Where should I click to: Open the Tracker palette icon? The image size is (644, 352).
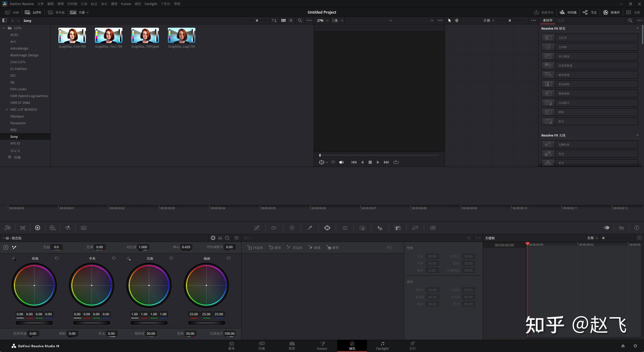click(345, 228)
